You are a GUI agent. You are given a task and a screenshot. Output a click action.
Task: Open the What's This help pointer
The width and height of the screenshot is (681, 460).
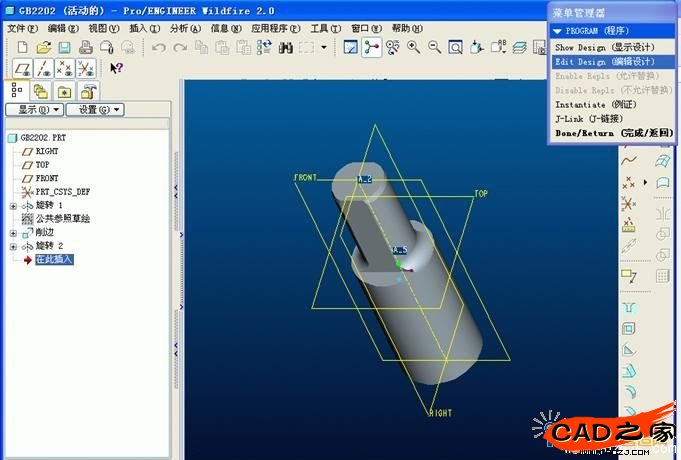click(117, 68)
